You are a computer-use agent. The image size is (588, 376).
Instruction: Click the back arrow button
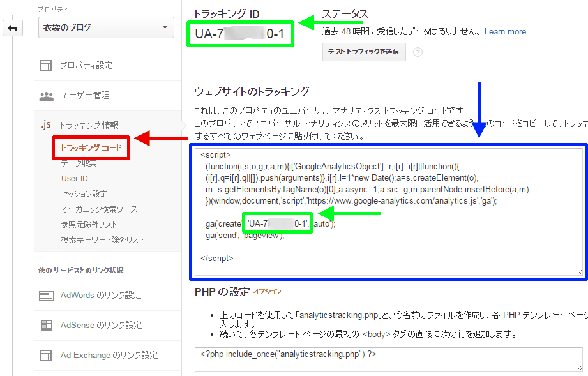click(12, 28)
